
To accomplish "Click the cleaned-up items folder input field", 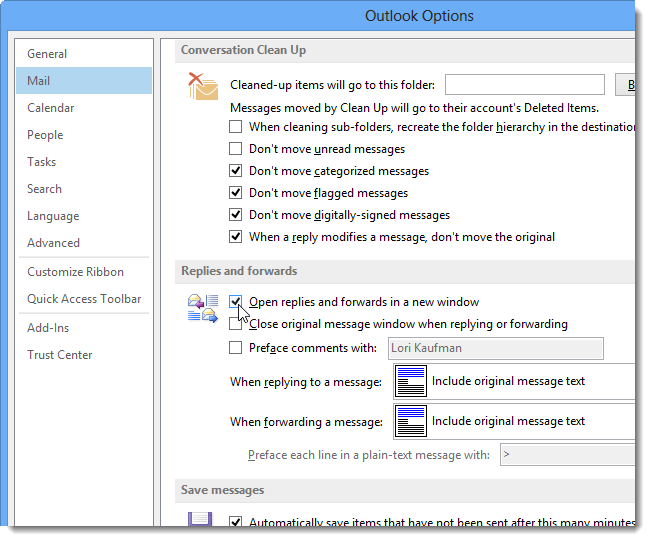I will (525, 85).
